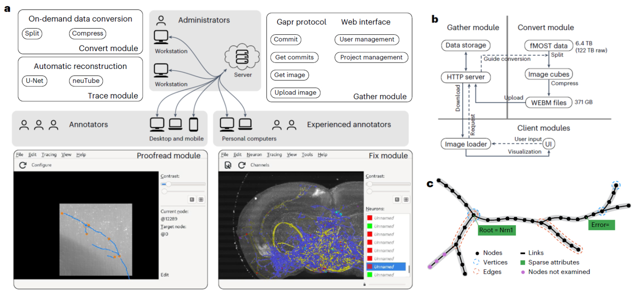644x295 pixels.
Task: Click the fit-view icon under Proofread contrast sliders
Action: [201, 199]
